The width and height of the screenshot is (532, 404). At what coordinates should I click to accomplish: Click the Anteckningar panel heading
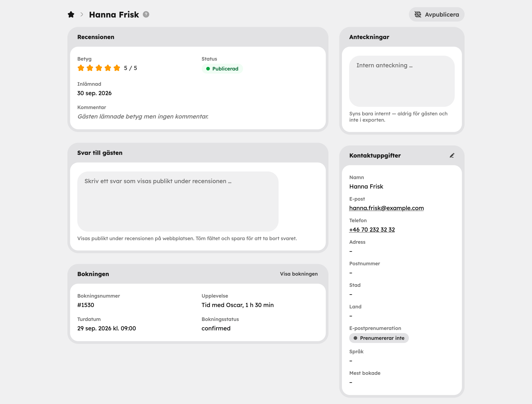(369, 37)
